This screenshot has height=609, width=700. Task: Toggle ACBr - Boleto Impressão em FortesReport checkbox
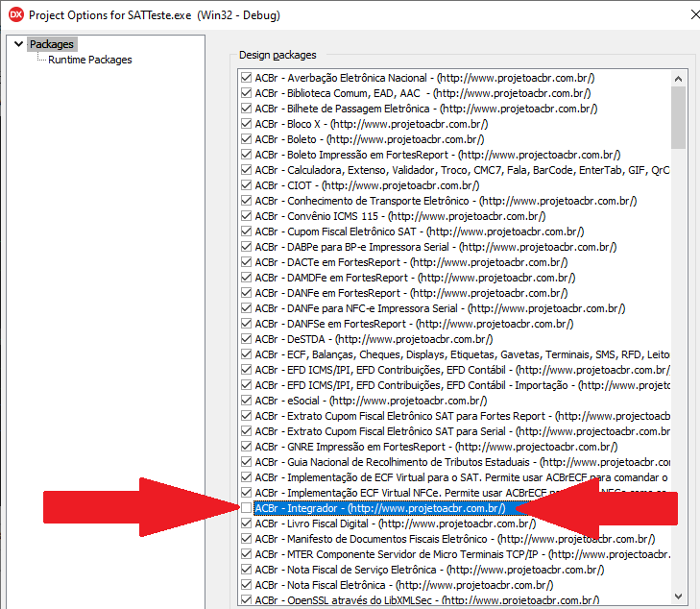(x=246, y=155)
